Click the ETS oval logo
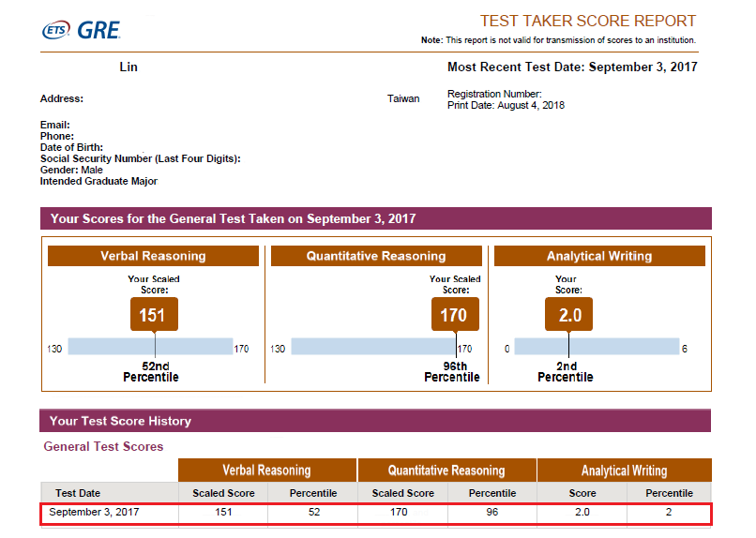 pyautogui.click(x=56, y=30)
